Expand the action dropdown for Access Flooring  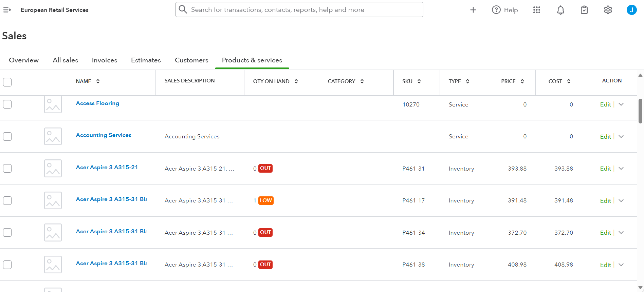tap(621, 104)
